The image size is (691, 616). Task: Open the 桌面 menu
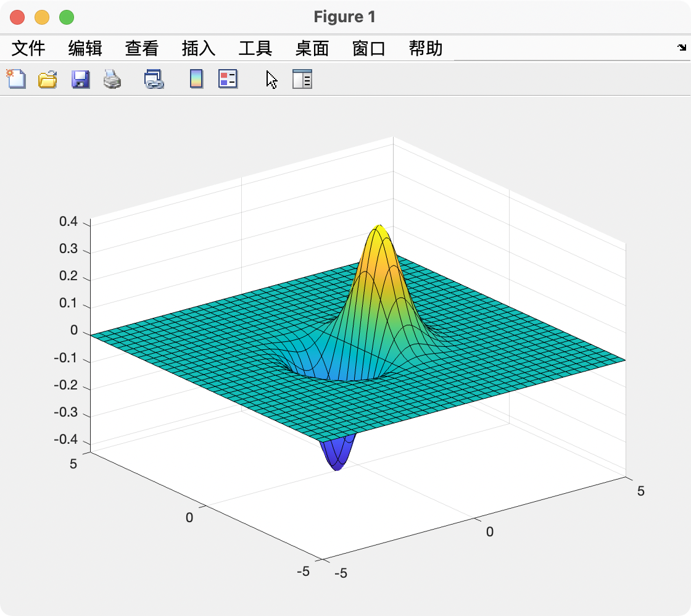pyautogui.click(x=312, y=49)
